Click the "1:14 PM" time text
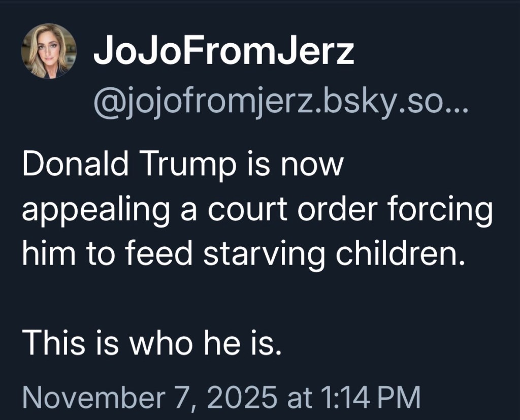The width and height of the screenshot is (520, 420). click(370, 398)
